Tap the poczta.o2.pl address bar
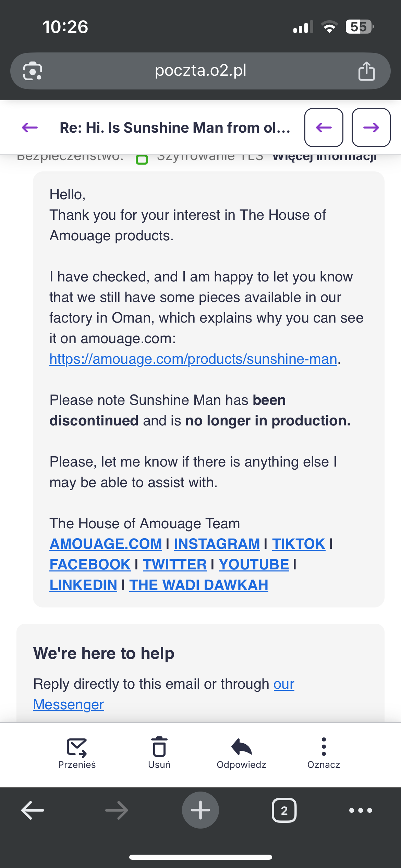Image resolution: width=401 pixels, height=868 pixels. (x=200, y=71)
